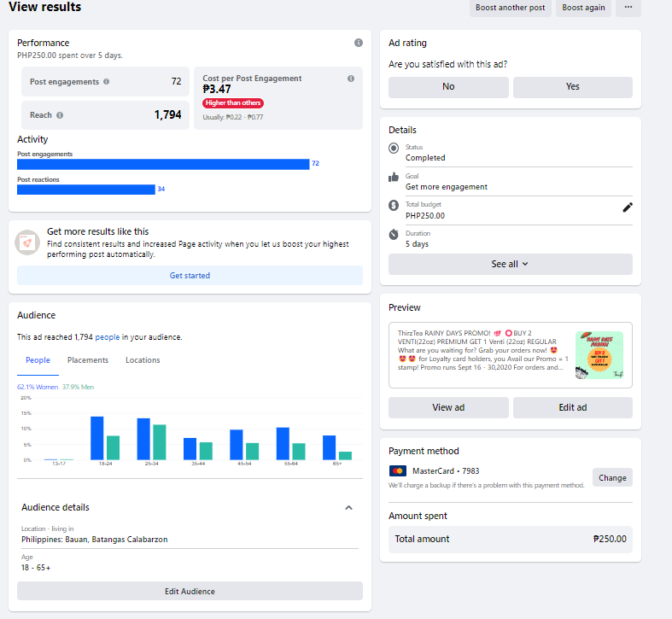Click 'MasterCard • 7983' payment text
Image resolution: width=672 pixels, height=619 pixels.
(x=446, y=471)
